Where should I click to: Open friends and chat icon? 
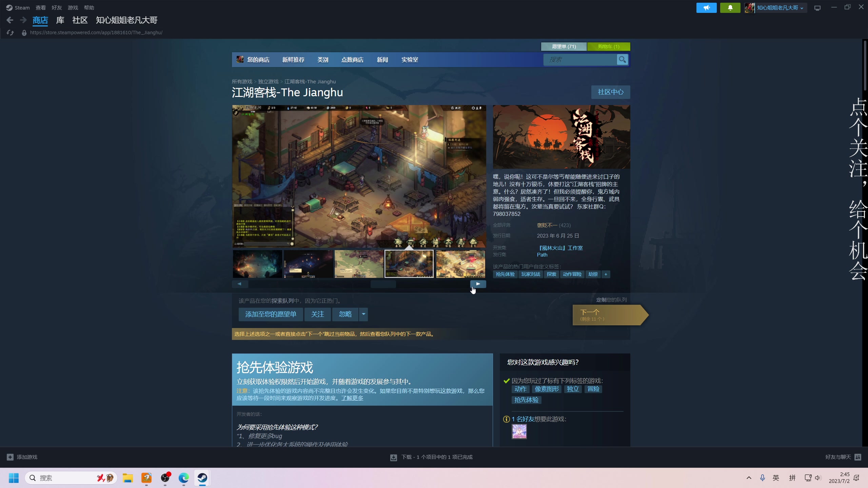tap(858, 457)
